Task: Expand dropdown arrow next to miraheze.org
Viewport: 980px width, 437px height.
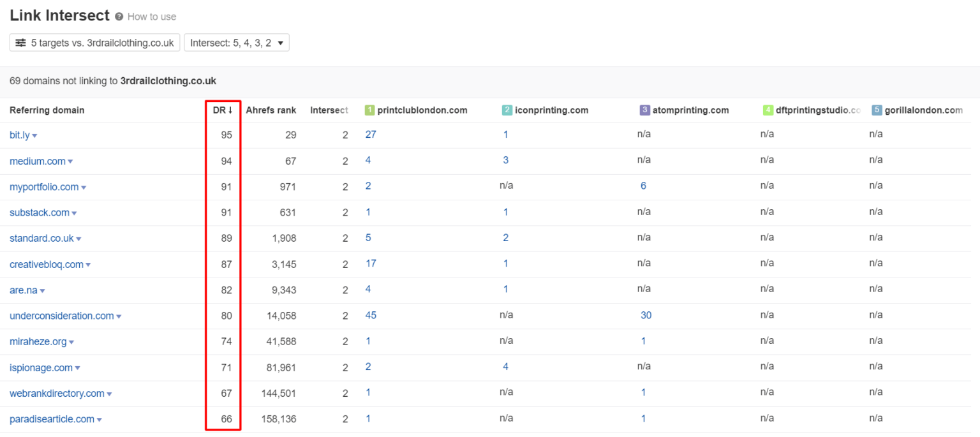Action: click(71, 343)
